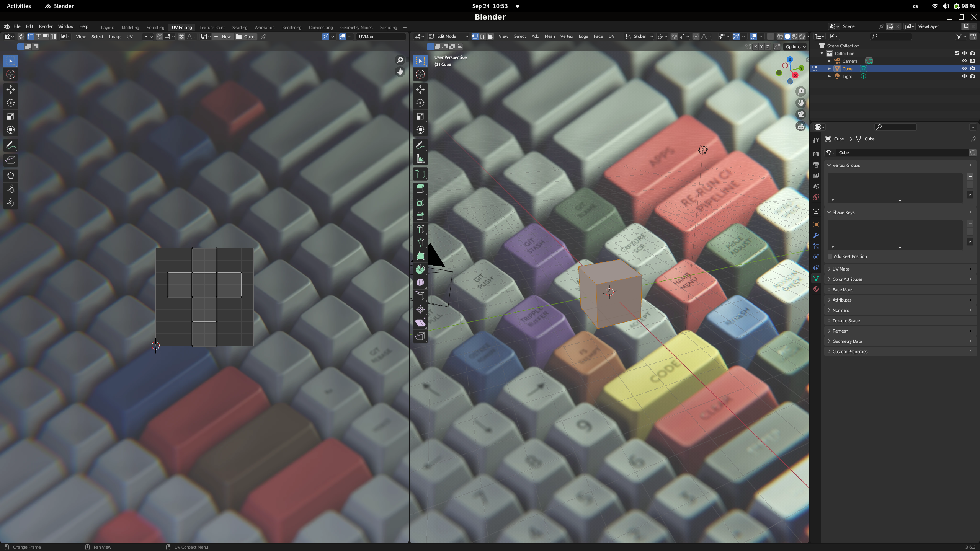Select the Rotate tool in 3D viewport toolbar

pos(420,103)
